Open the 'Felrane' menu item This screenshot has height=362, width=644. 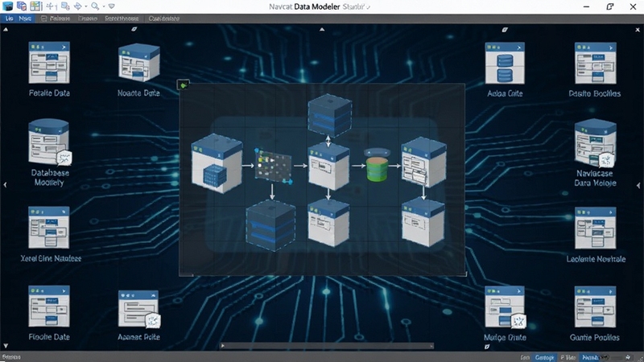pos(60,19)
